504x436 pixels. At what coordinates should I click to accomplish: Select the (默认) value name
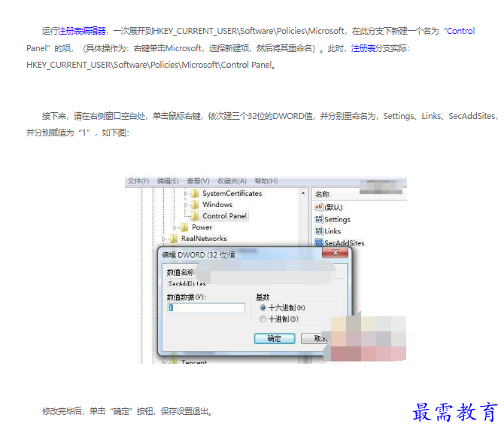333,208
